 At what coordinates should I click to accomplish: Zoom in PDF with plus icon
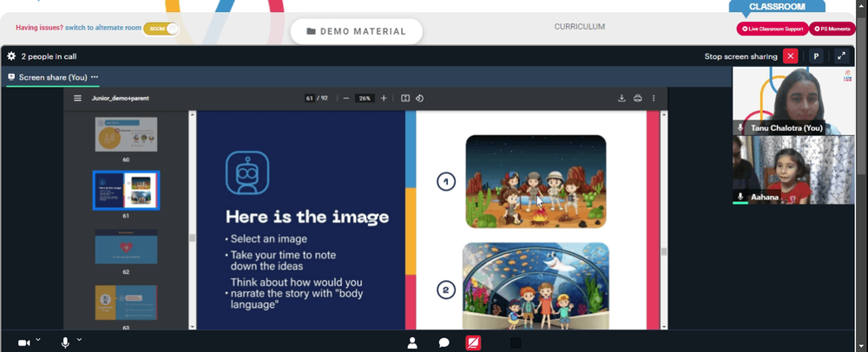click(384, 98)
